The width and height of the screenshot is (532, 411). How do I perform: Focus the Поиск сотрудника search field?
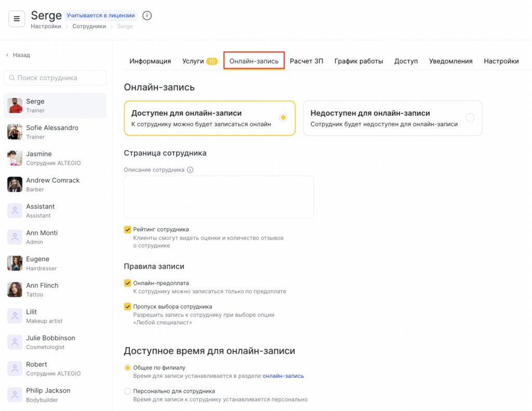click(60, 78)
